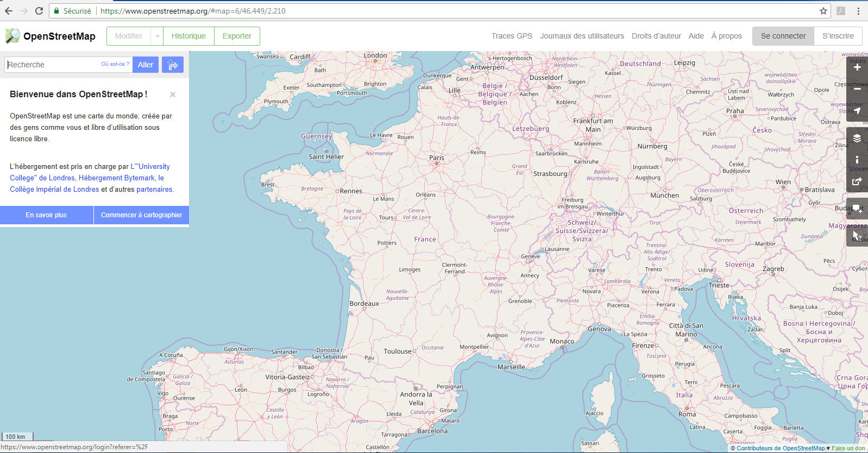Click the OpenStreetMap title text
Screen dimensions: 868x453
pos(59,36)
